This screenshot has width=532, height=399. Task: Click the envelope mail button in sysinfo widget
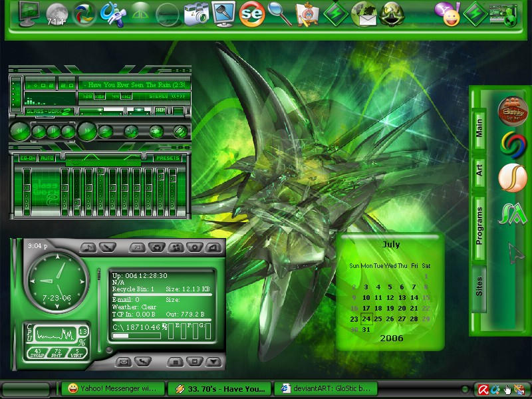point(124,362)
